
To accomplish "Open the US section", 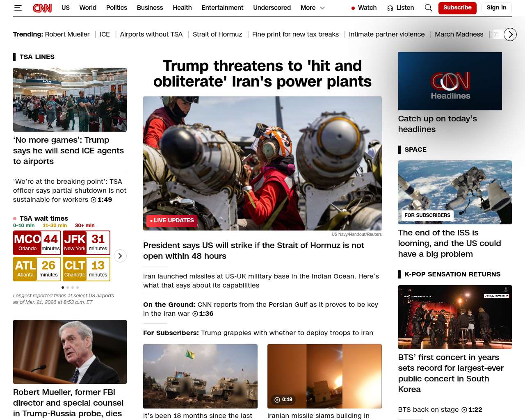I will coord(66,8).
